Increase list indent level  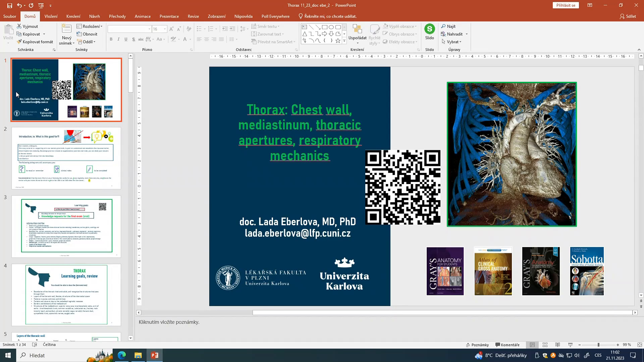[232, 29]
